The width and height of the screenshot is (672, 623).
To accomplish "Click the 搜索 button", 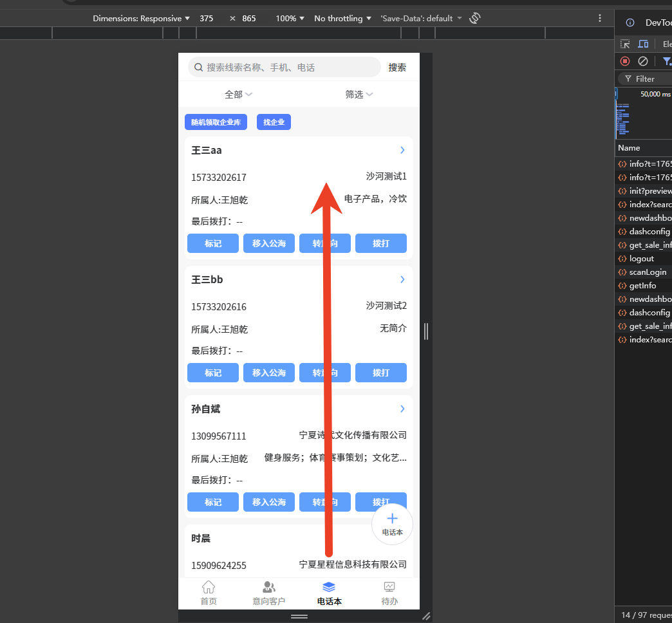I will click(397, 68).
